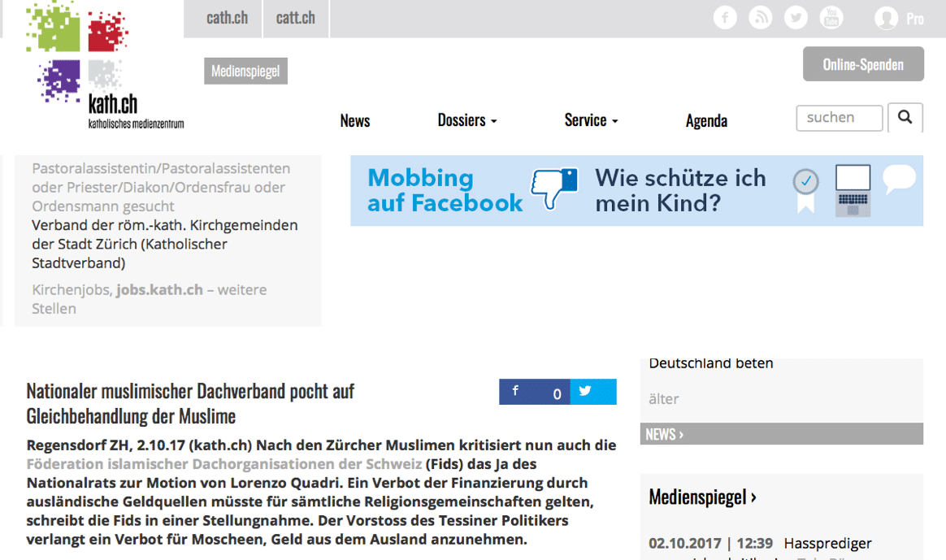The height and width of the screenshot is (560, 946).
Task: Click the Pro user profile icon
Action: tap(887, 18)
